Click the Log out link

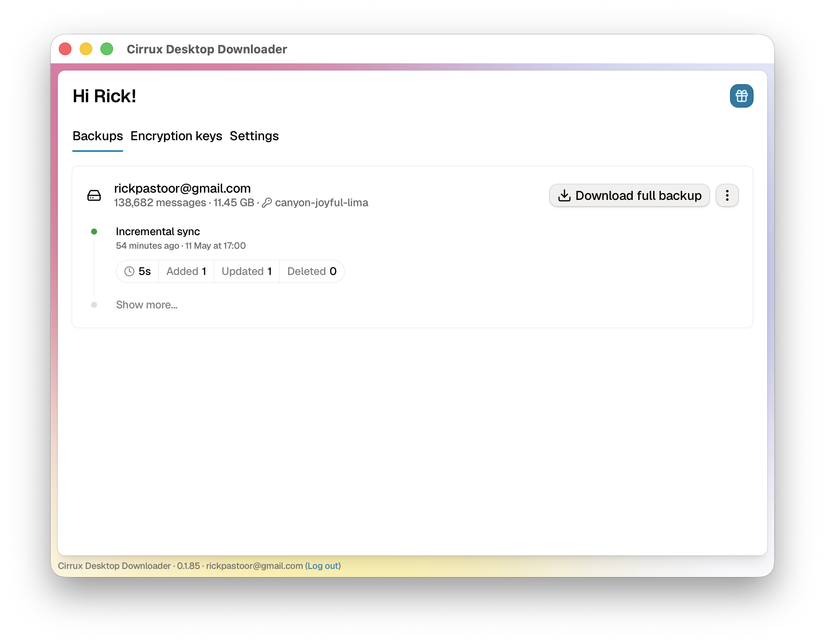[x=323, y=566]
